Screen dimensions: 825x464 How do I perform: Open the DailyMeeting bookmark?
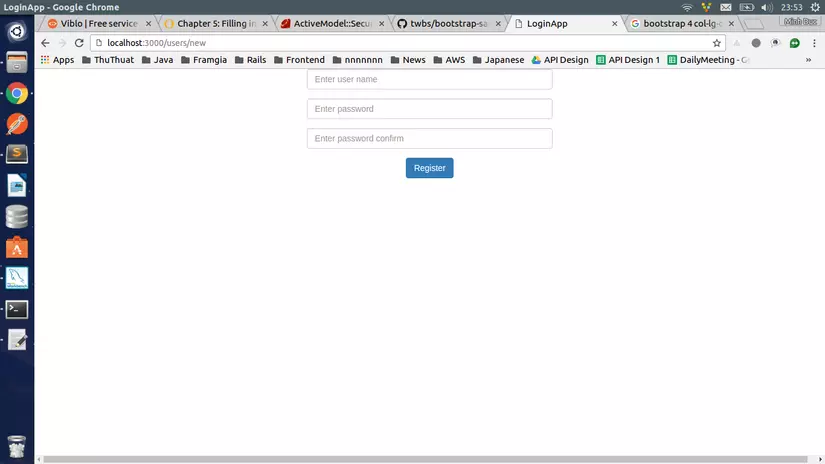point(708,60)
